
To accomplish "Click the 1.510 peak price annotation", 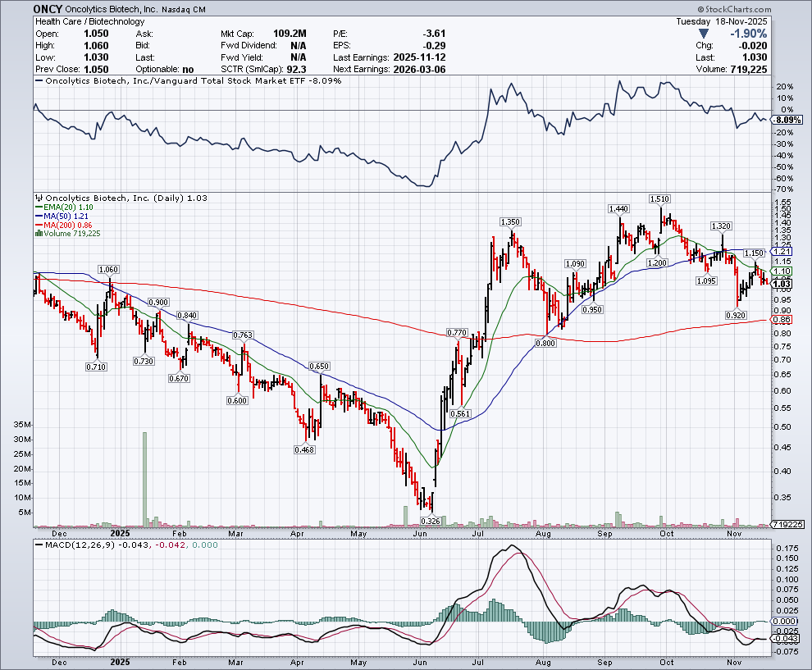I will click(659, 198).
